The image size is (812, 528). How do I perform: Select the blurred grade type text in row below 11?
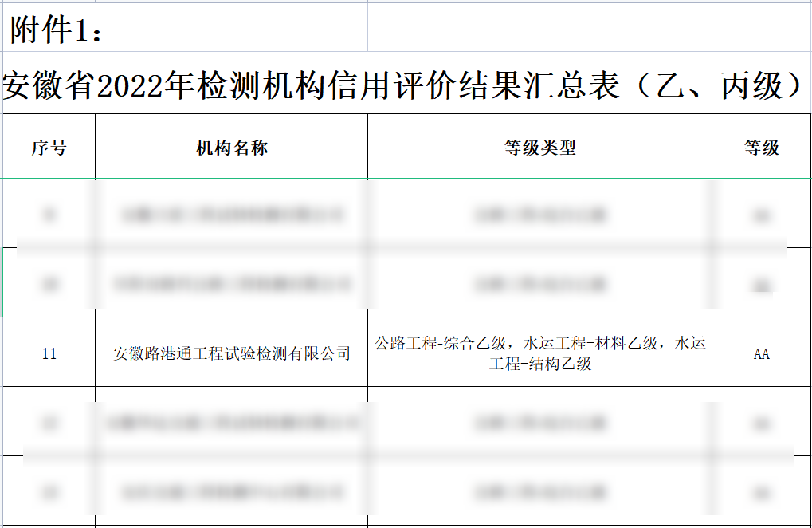pos(539,421)
